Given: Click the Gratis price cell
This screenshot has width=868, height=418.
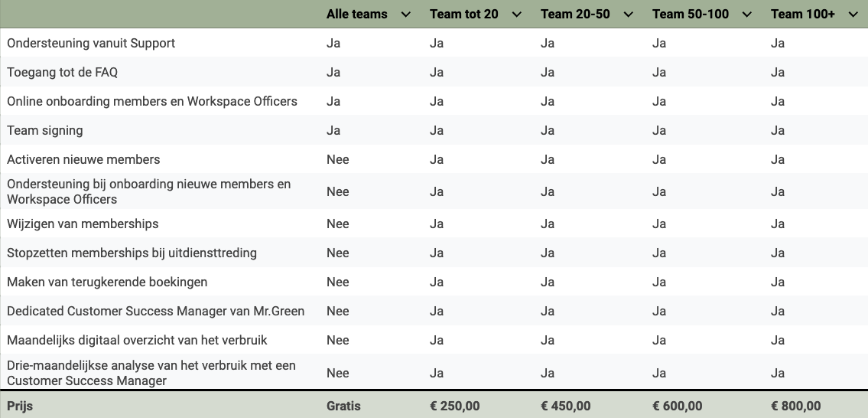Looking at the screenshot, I should coord(343,407).
